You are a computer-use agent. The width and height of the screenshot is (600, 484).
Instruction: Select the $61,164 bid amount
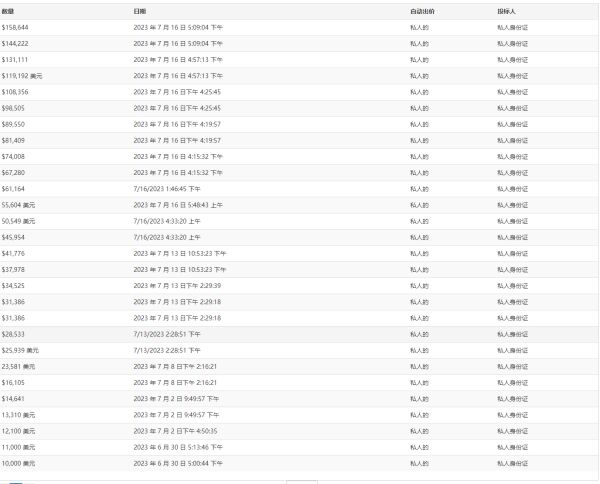(15, 188)
